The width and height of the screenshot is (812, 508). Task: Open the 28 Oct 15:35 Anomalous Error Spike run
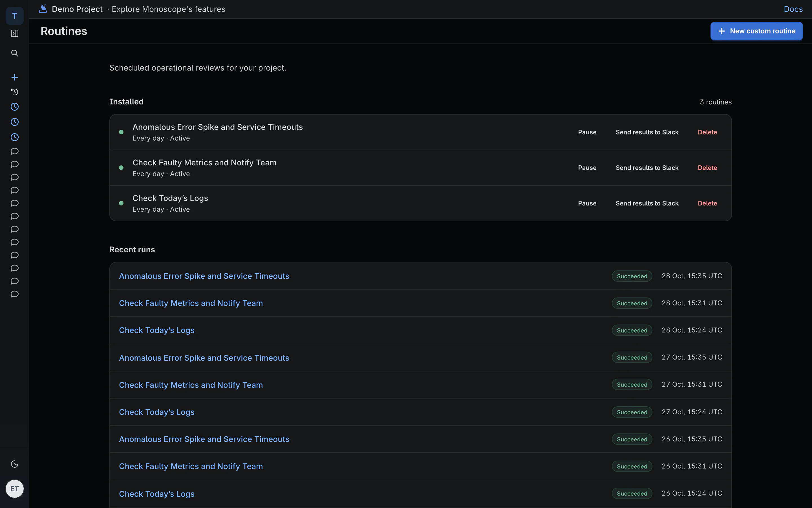204,276
